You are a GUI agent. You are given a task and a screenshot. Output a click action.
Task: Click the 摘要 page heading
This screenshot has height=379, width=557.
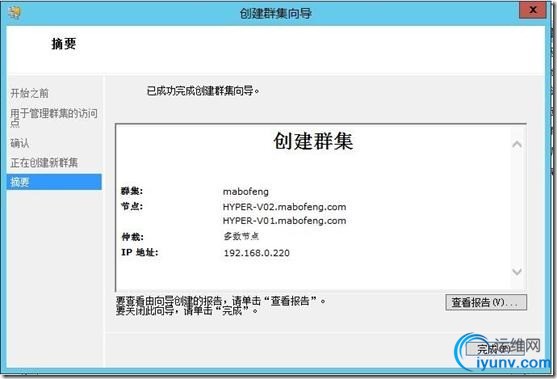point(64,44)
